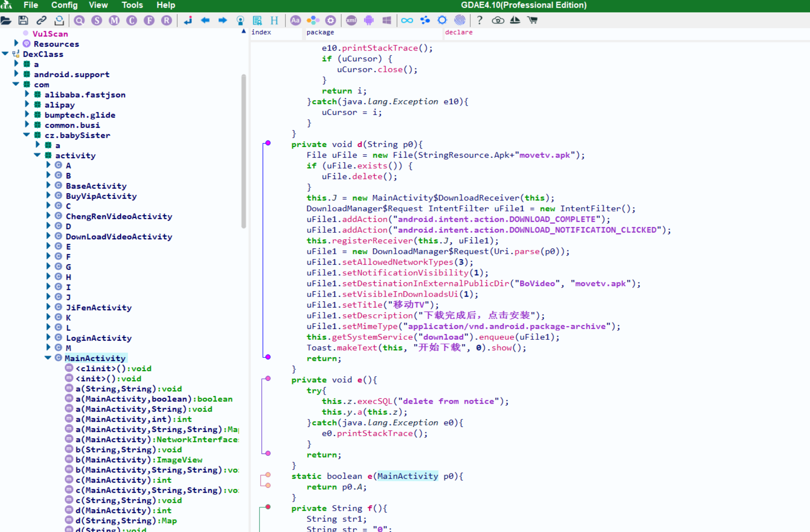The height and width of the screenshot is (532, 810).
Task: Click the fingerprint icon in toolbar
Action: click(x=460, y=20)
